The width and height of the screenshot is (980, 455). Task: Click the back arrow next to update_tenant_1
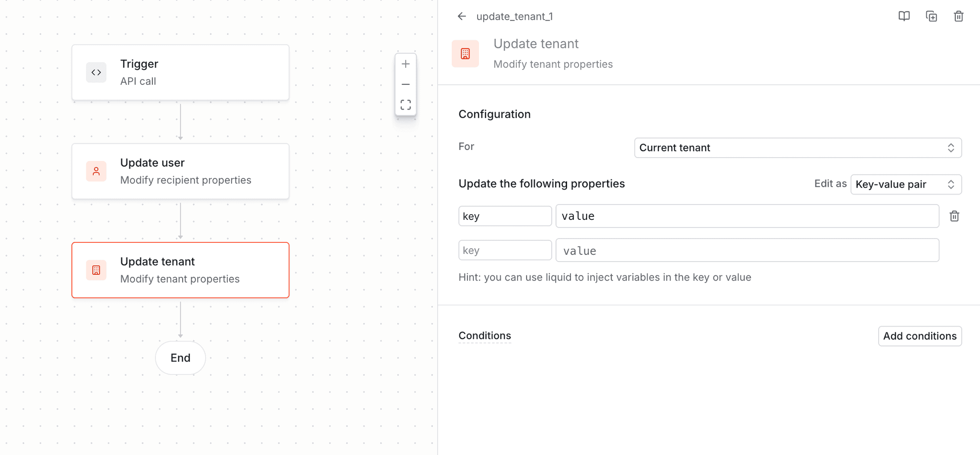click(x=461, y=16)
